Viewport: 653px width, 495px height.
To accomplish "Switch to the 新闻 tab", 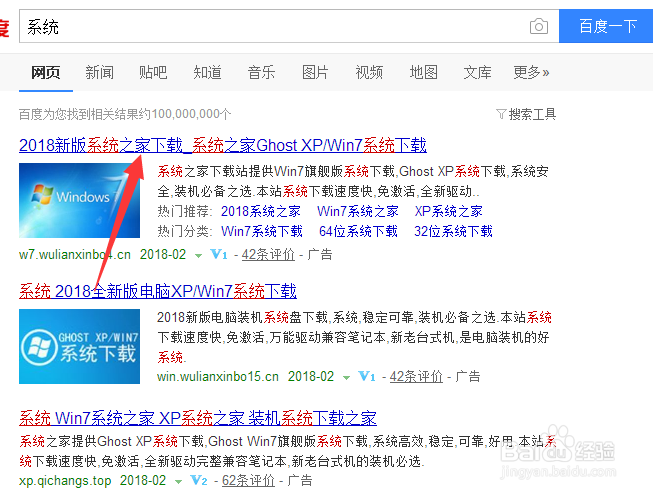I will tap(100, 72).
